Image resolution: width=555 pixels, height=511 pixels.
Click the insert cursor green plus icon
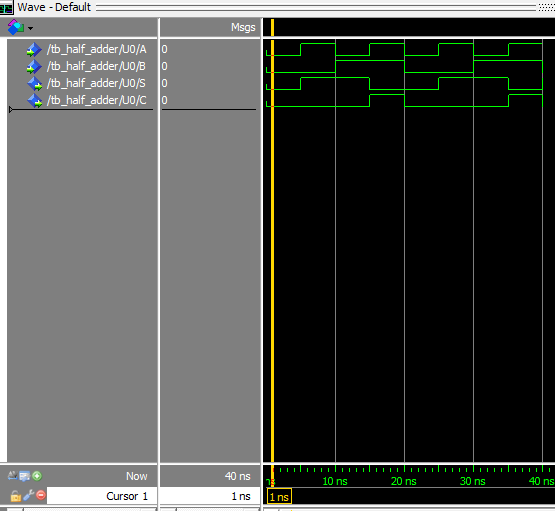pos(37,476)
